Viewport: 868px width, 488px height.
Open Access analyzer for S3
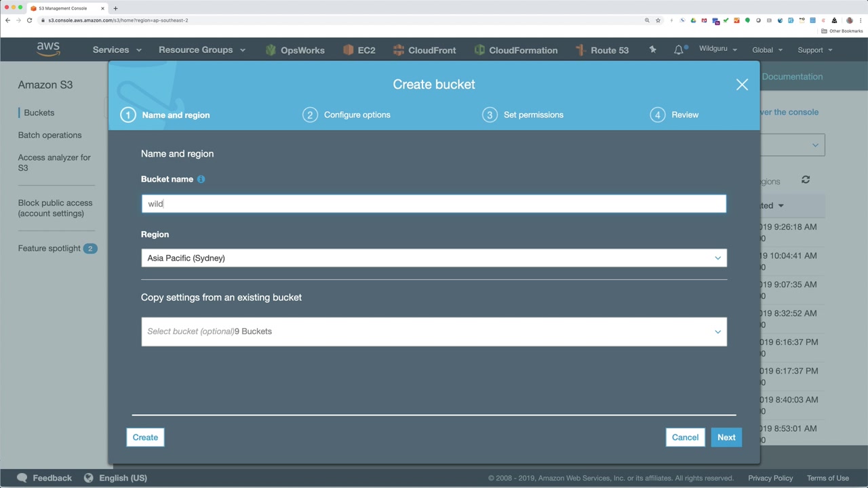(x=54, y=163)
